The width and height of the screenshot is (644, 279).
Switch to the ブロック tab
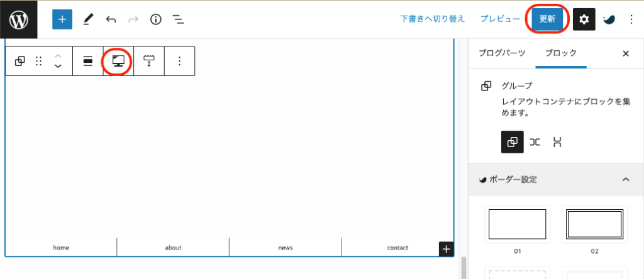coord(561,53)
